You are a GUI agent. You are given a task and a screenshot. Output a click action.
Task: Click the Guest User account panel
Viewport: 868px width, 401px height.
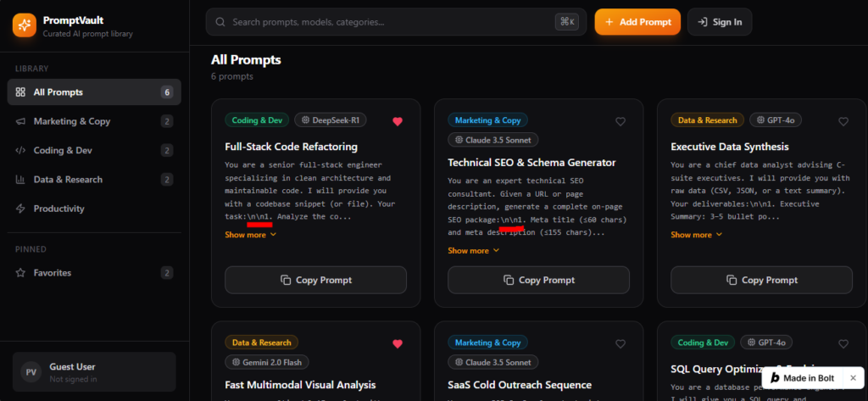[x=94, y=372]
